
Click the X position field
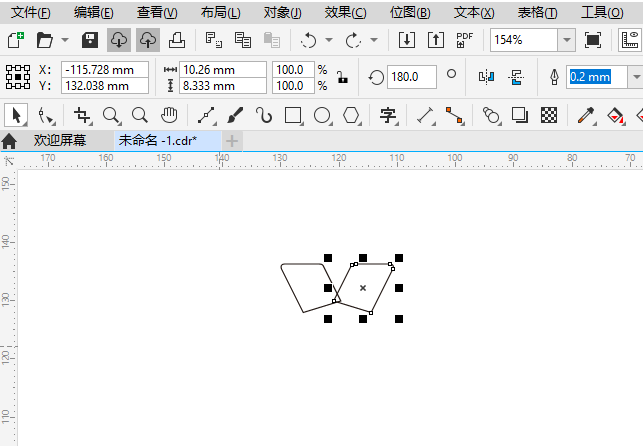(105, 70)
